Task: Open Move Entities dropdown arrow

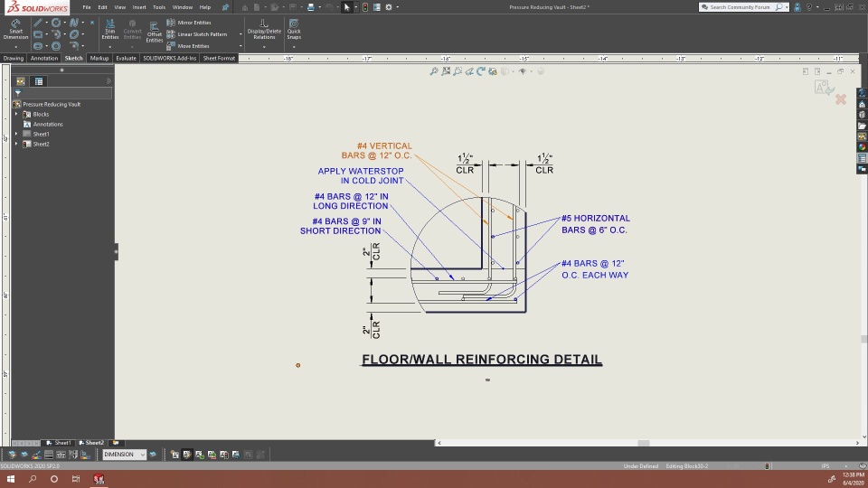Action: (x=241, y=46)
